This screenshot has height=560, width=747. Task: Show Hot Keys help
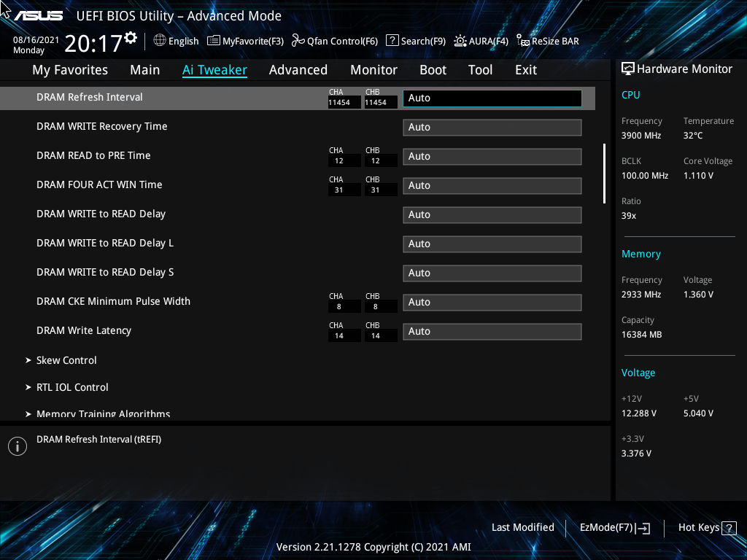(707, 528)
